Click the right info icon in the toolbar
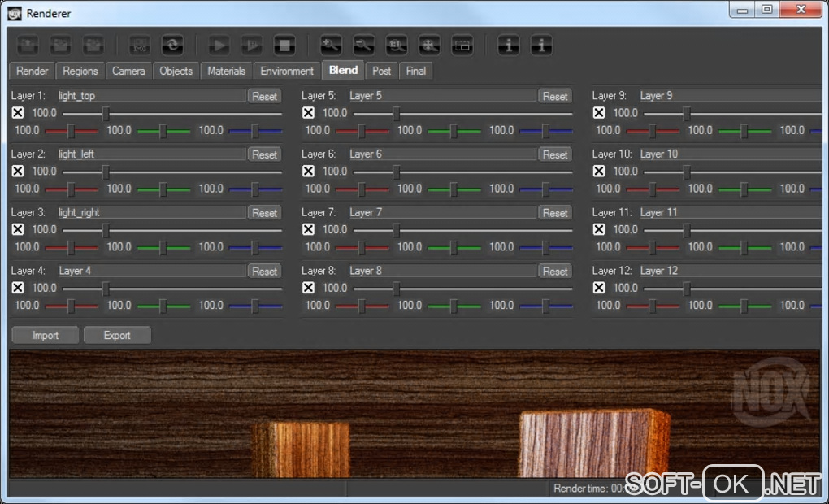 (541, 46)
